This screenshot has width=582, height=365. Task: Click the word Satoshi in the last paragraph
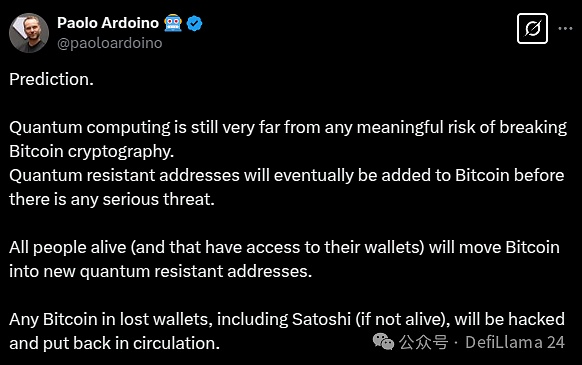(321, 319)
